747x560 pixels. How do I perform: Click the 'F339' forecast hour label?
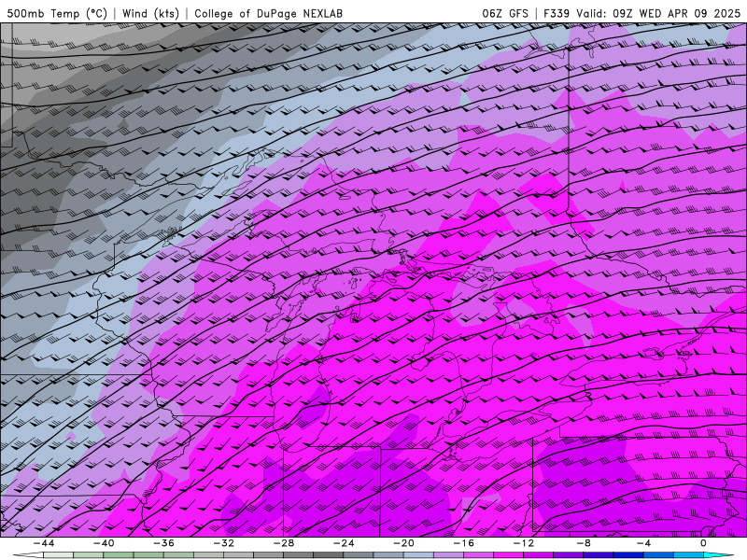point(557,13)
